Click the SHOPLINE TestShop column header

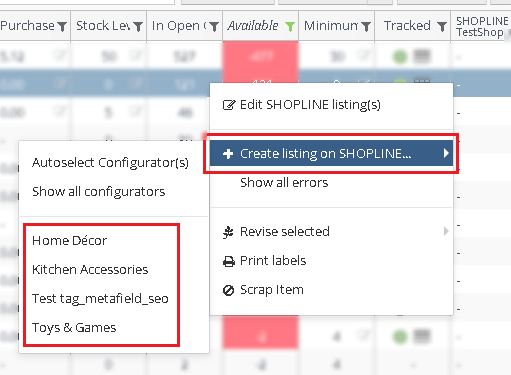pyautogui.click(x=482, y=26)
